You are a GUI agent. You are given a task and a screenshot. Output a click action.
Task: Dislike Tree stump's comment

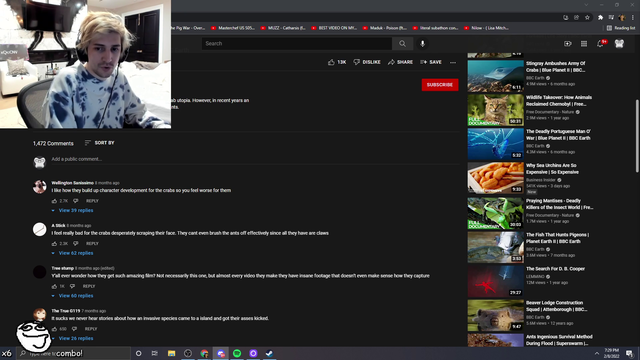72,286
